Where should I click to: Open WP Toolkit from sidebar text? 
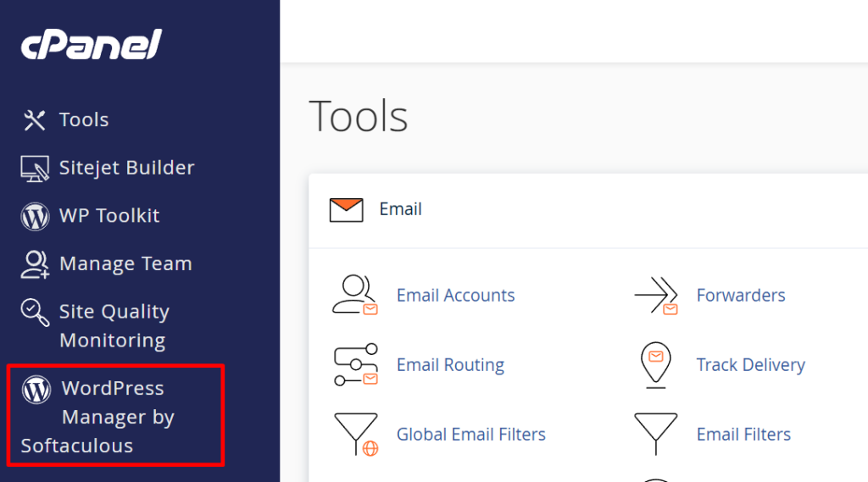[x=109, y=216]
